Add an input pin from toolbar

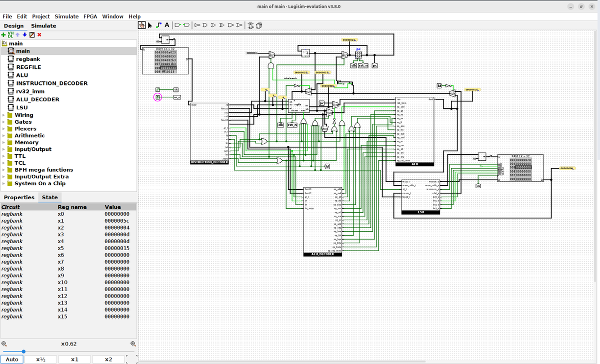pyautogui.click(x=178, y=25)
